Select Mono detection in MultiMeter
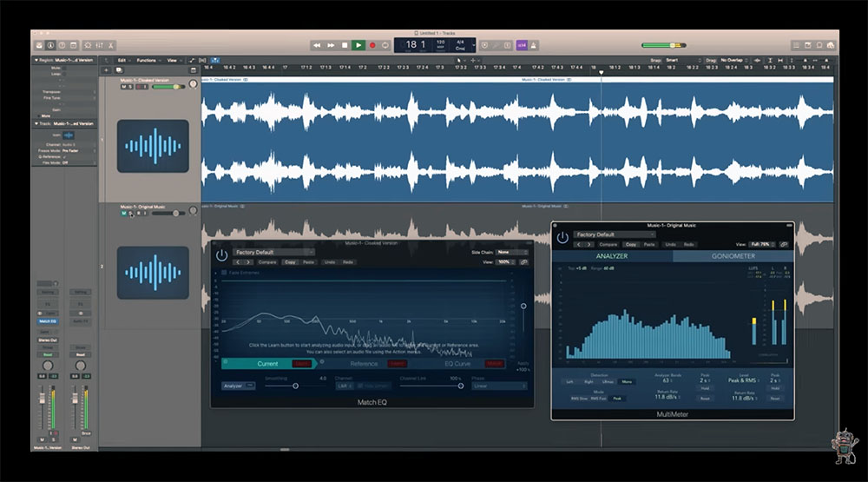The width and height of the screenshot is (868, 482). (627, 382)
